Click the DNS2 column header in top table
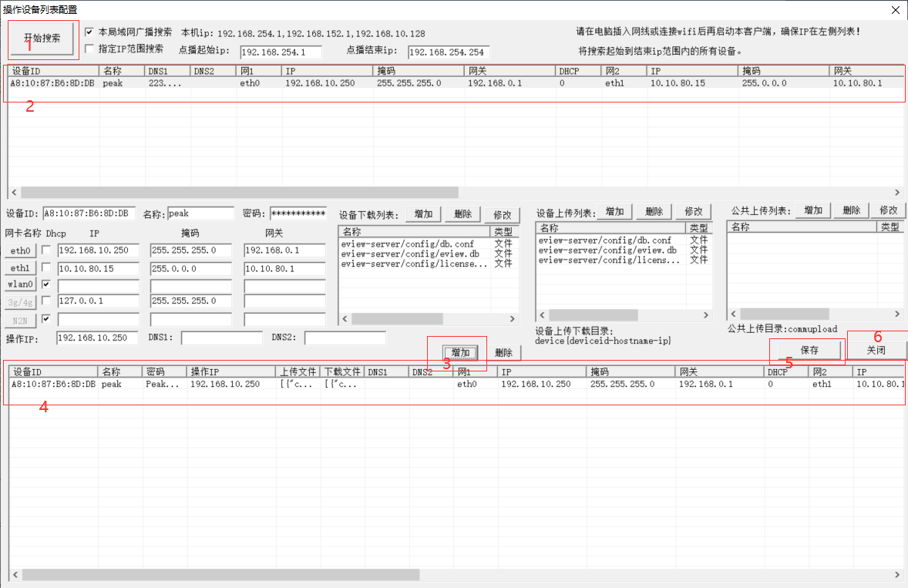 coord(213,71)
